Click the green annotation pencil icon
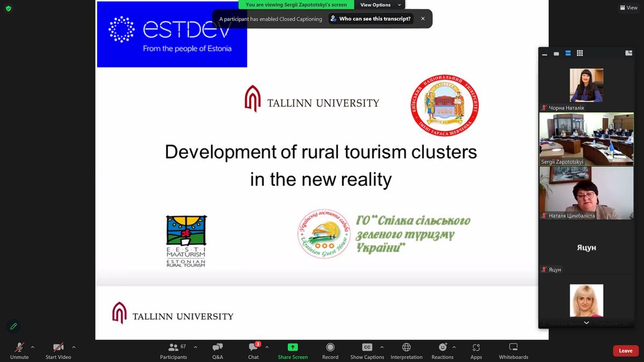 (x=13, y=326)
